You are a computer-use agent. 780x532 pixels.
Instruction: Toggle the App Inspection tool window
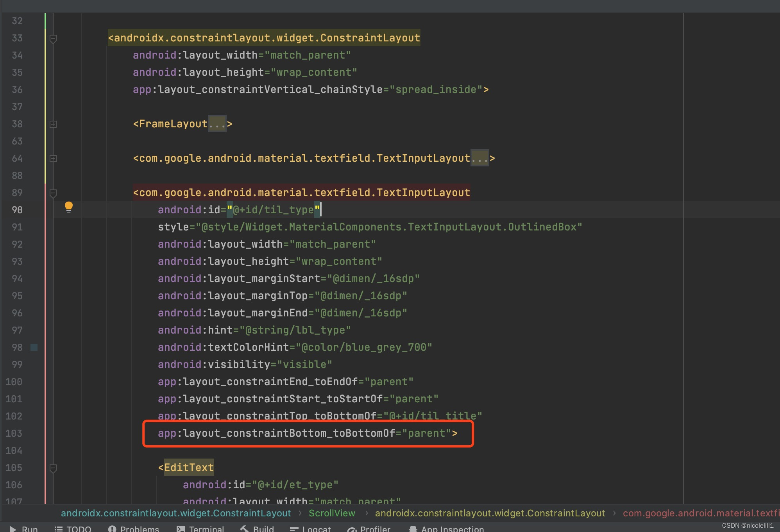click(x=445, y=528)
